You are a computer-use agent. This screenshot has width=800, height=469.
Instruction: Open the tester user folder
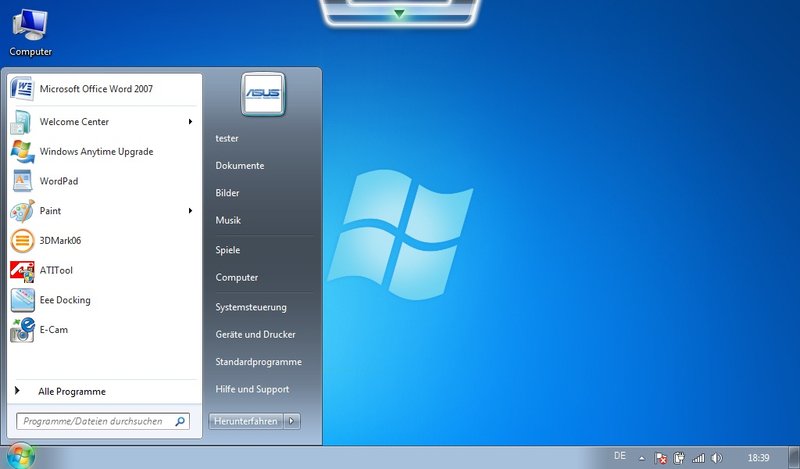coord(227,138)
